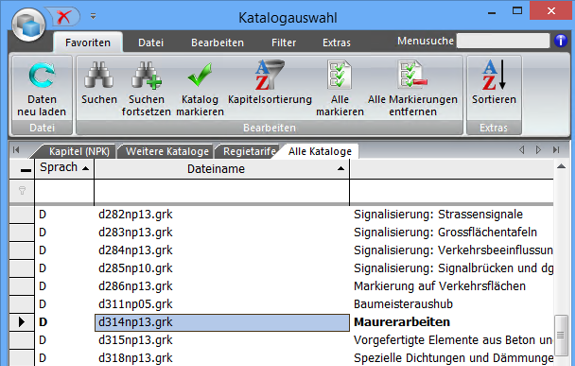
Task: Click the Sprach filter cell
Action: [65, 191]
